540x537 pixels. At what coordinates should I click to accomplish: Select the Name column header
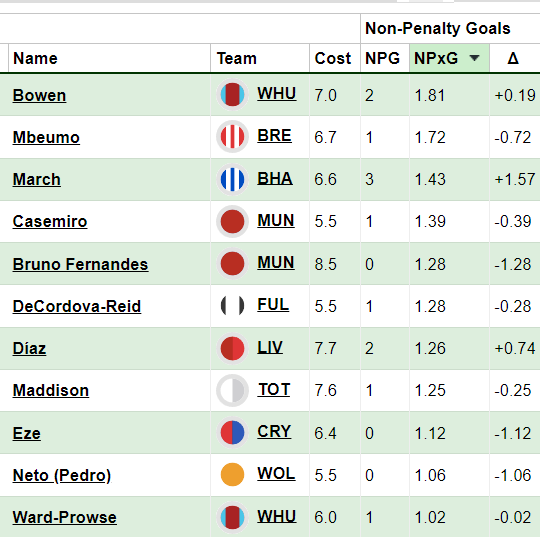35,58
